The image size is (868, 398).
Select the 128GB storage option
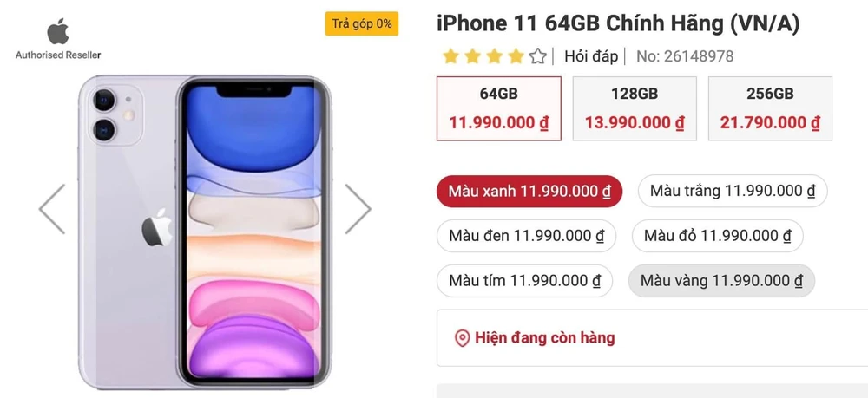click(635, 108)
